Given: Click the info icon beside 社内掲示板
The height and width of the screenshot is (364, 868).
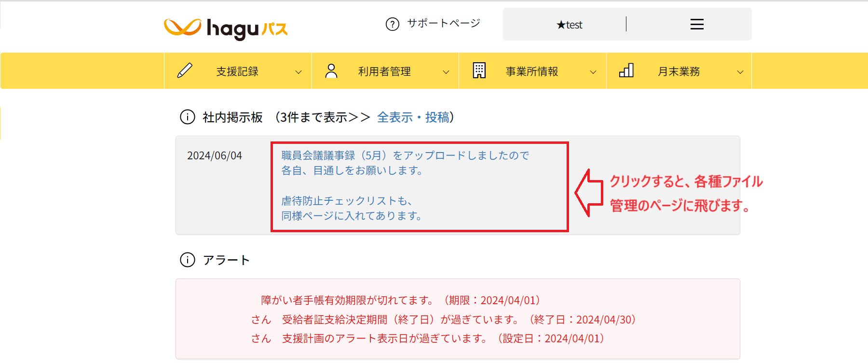Looking at the screenshot, I should [187, 117].
